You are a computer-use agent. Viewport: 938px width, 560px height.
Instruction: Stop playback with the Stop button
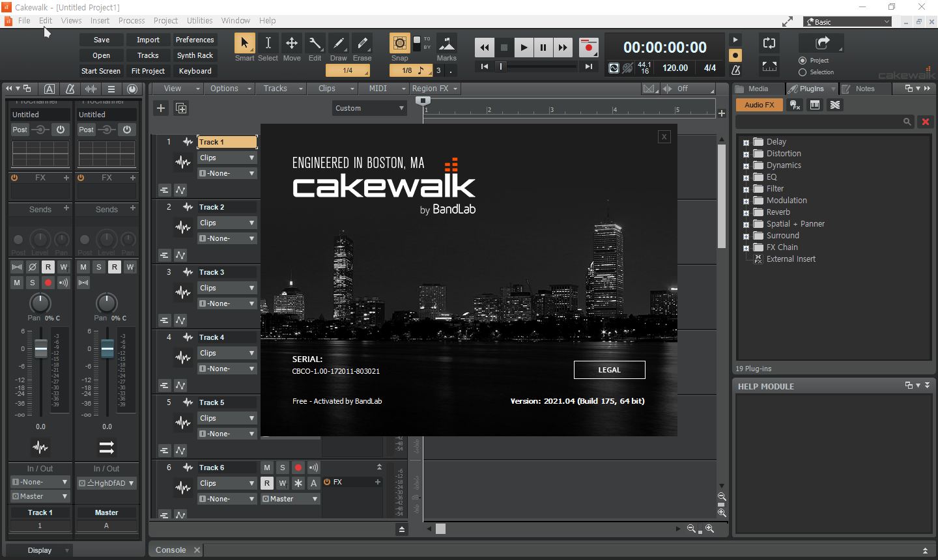pyautogui.click(x=504, y=48)
